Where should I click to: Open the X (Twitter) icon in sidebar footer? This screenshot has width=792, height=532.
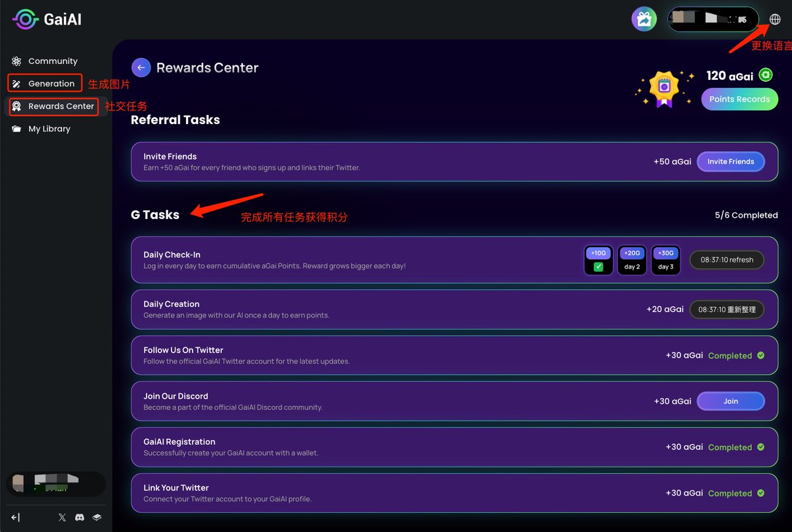click(62, 517)
